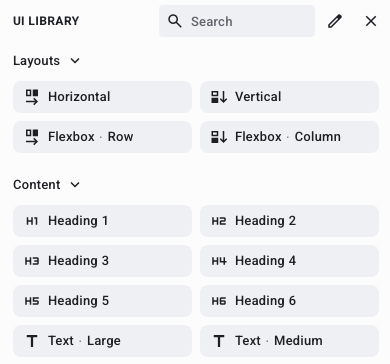Click the magnifier search icon
Viewport: 390px width, 364px height.
coord(175,21)
